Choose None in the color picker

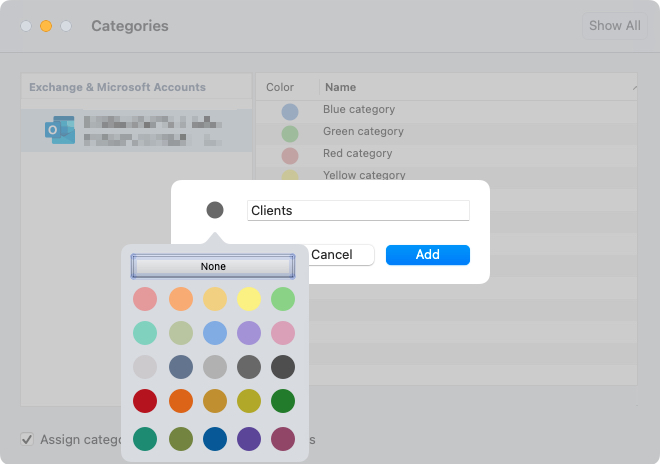coord(213,266)
